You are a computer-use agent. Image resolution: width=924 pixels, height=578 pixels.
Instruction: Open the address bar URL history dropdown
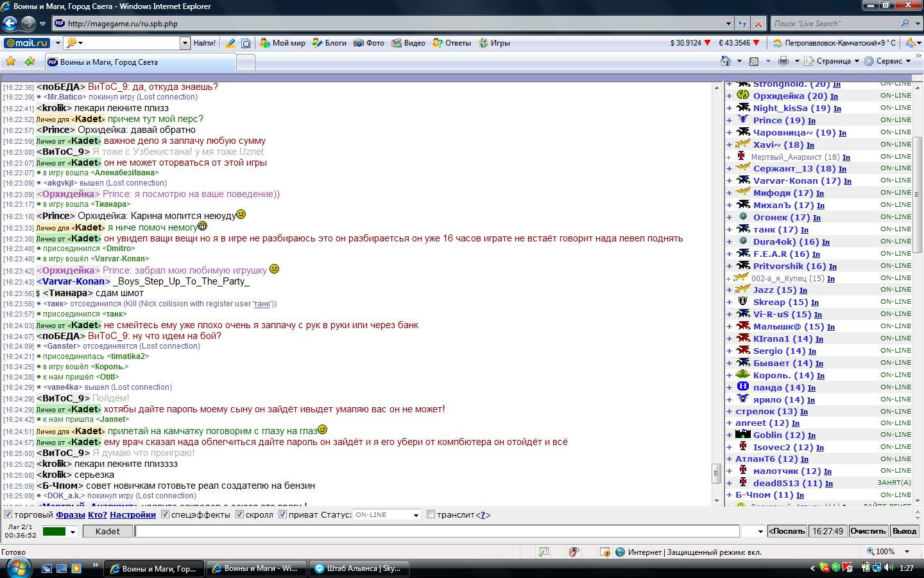(x=728, y=24)
